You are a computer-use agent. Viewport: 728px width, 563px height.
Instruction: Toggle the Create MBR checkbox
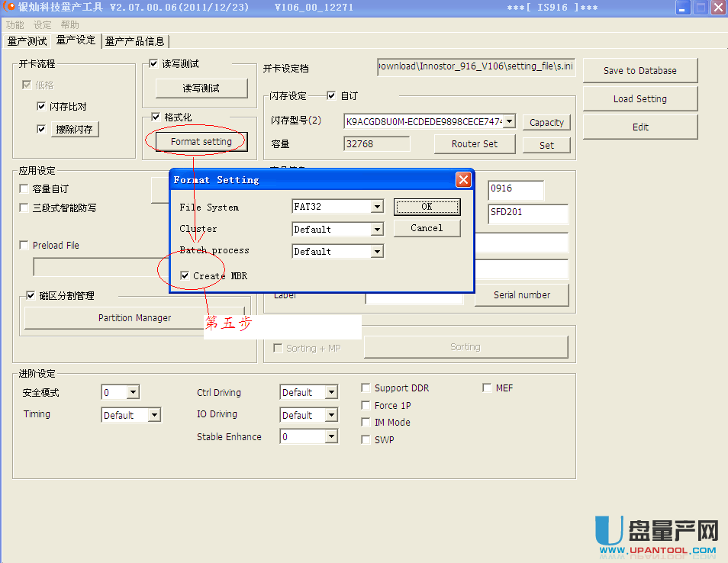[x=185, y=276]
